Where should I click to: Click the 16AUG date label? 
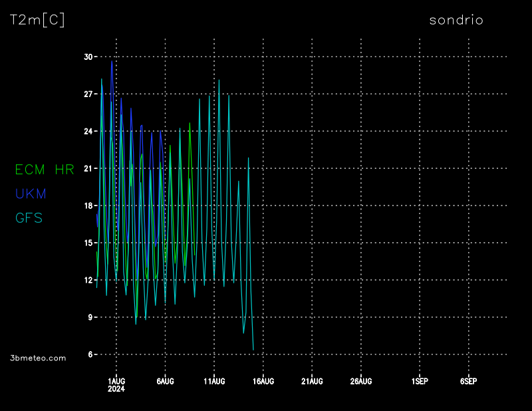[263, 381]
